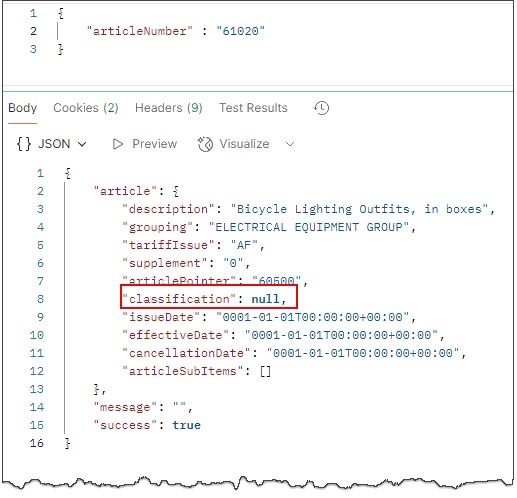Click the "description" key in response

point(168,209)
